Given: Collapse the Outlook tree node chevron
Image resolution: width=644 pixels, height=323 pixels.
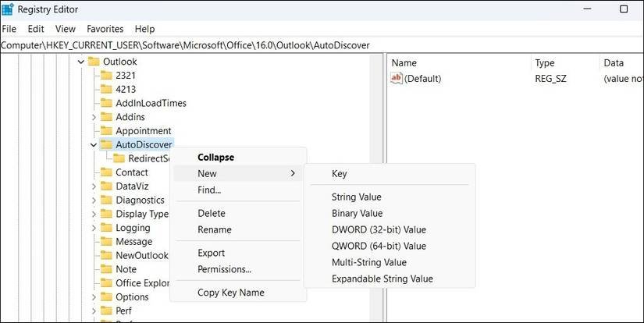Looking at the screenshot, I should tap(80, 62).
